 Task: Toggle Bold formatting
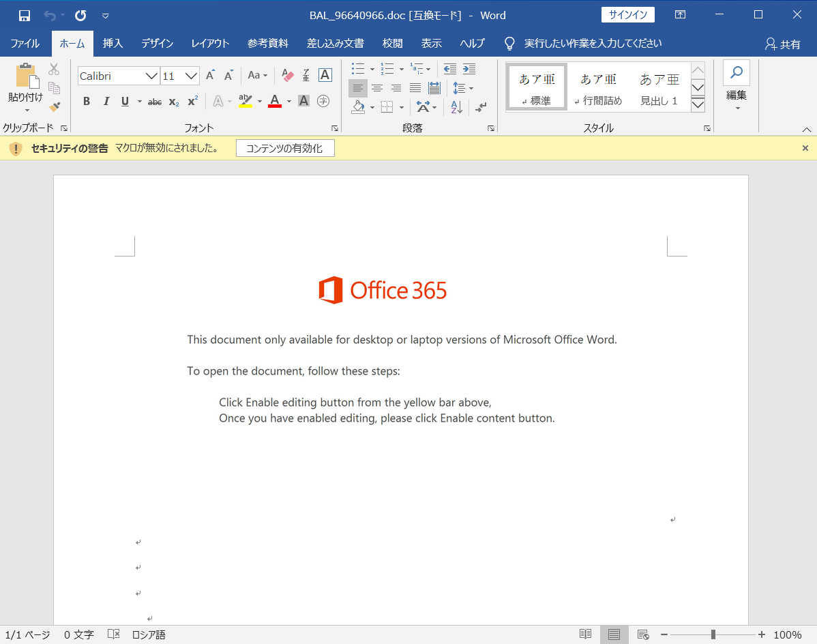pyautogui.click(x=87, y=101)
